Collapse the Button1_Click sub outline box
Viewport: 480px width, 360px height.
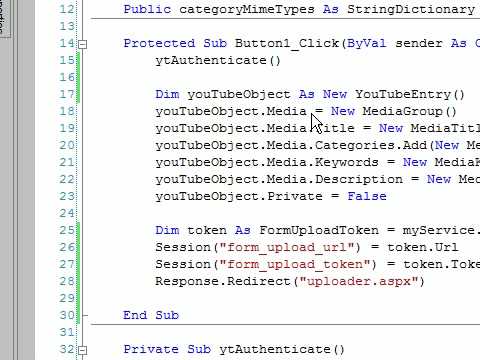tap(83, 44)
